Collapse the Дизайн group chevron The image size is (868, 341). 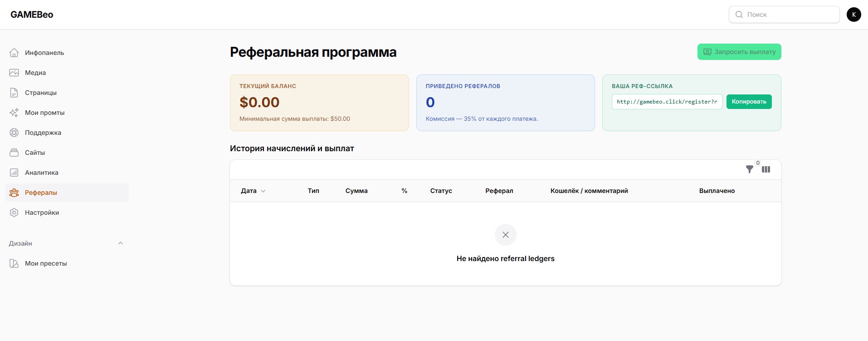(x=121, y=243)
